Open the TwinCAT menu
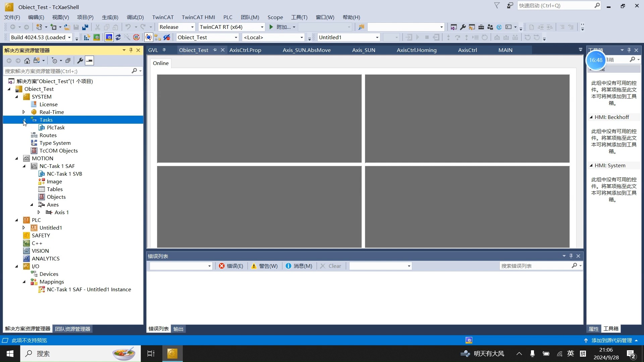This screenshot has width=644, height=362. (x=163, y=17)
